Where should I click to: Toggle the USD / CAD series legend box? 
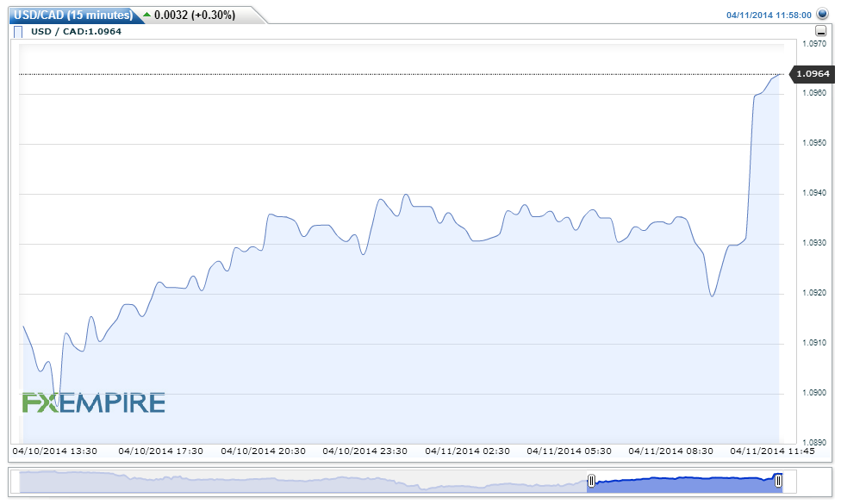point(18,32)
